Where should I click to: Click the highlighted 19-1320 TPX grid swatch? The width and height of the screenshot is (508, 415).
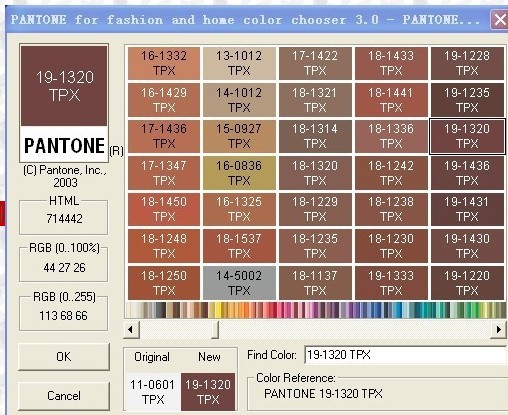pos(467,136)
